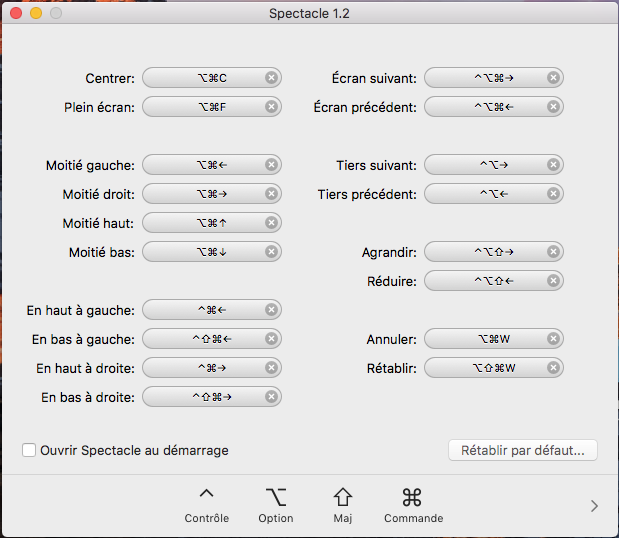Image resolution: width=619 pixels, height=538 pixels.
Task: Click the Contrôle caret symbol in legend
Action: (x=206, y=493)
